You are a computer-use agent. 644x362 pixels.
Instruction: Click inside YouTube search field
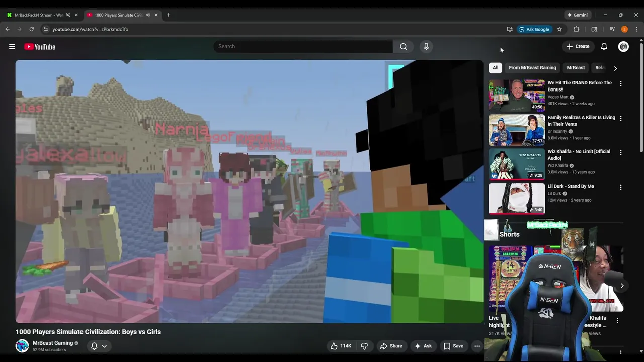pos(303,46)
